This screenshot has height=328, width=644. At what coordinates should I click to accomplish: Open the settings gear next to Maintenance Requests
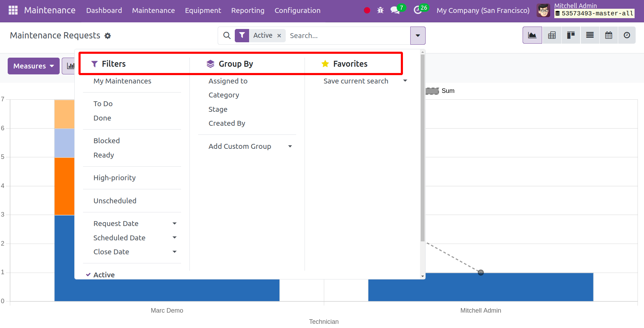[x=108, y=36]
